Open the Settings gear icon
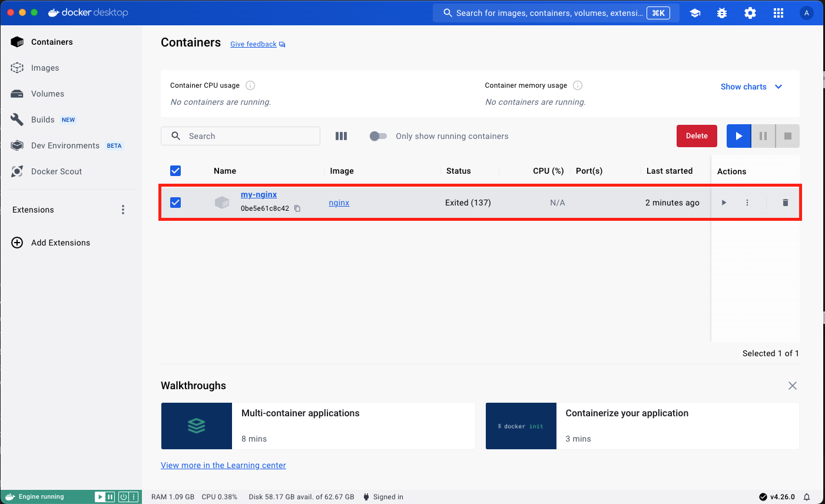Image resolution: width=825 pixels, height=504 pixels. [x=750, y=13]
